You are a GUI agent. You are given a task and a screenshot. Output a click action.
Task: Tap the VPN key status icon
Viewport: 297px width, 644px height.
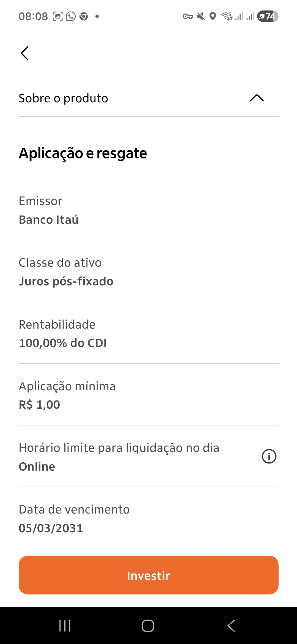(188, 17)
